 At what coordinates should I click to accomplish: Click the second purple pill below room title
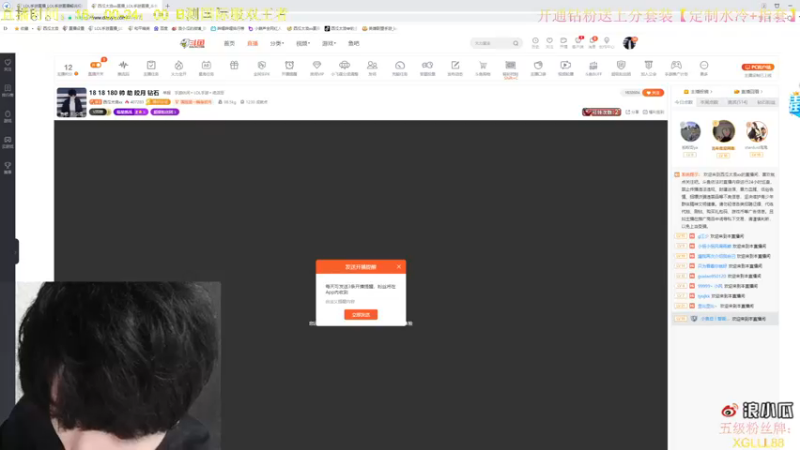(165, 112)
